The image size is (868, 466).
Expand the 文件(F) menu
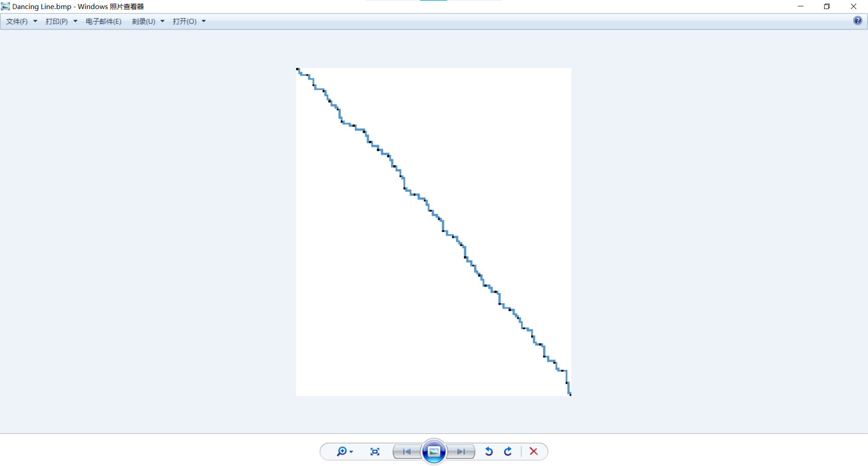pyautogui.click(x=21, y=21)
